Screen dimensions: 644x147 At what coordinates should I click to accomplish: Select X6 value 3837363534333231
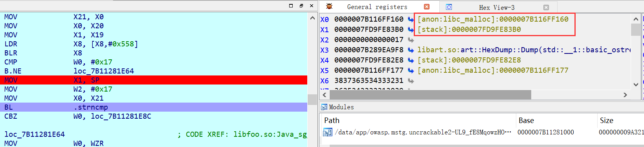coord(369,81)
